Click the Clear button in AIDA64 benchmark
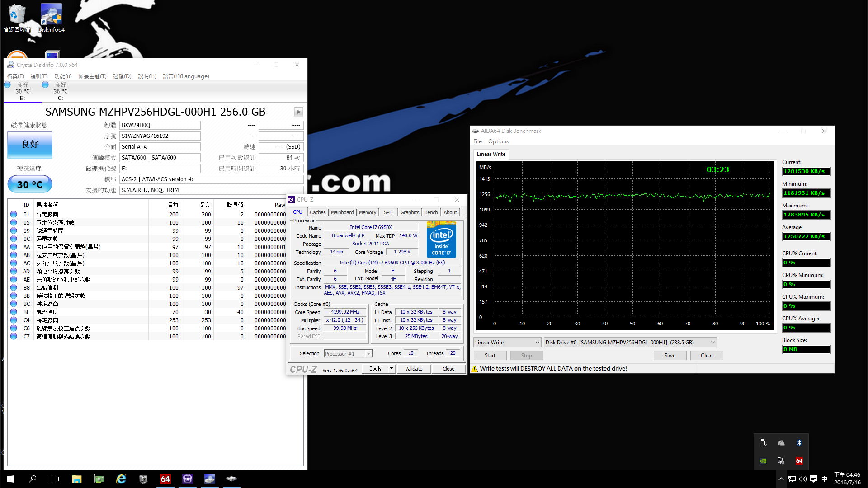The image size is (868, 488). [x=707, y=356]
